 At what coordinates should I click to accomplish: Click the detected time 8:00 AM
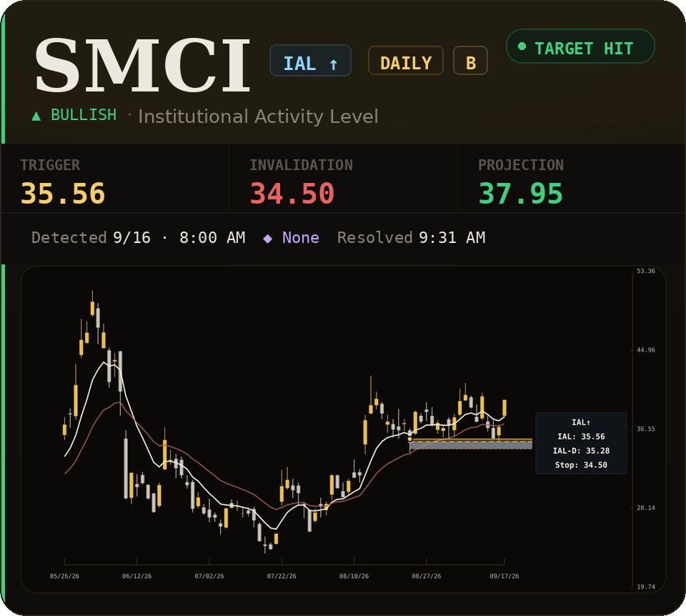[x=212, y=237]
